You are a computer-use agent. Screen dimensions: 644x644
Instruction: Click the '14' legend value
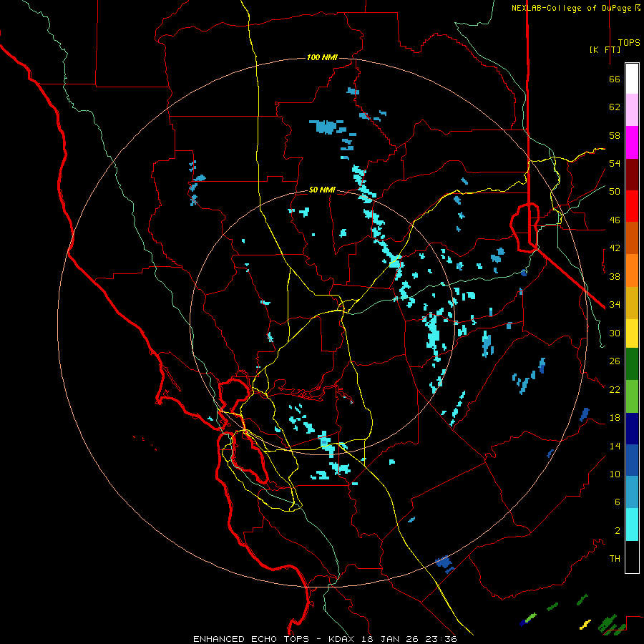(x=615, y=446)
